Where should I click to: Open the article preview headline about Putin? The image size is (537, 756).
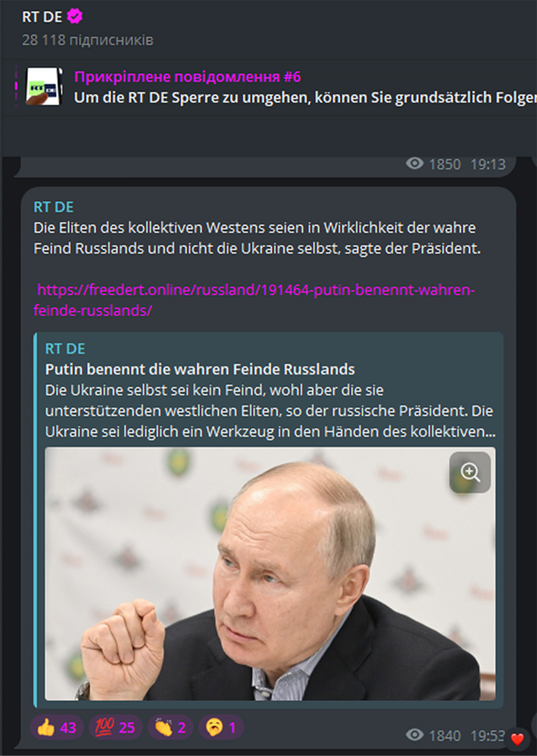200,369
